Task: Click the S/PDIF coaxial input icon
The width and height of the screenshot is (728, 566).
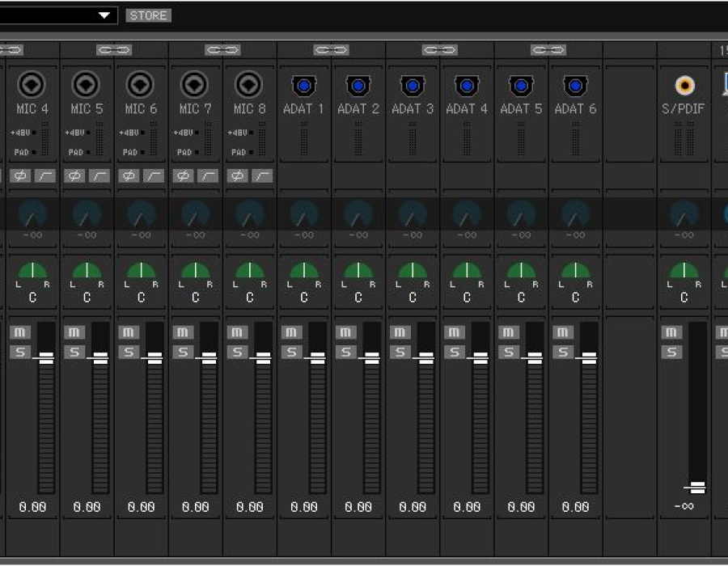Action: tap(684, 86)
